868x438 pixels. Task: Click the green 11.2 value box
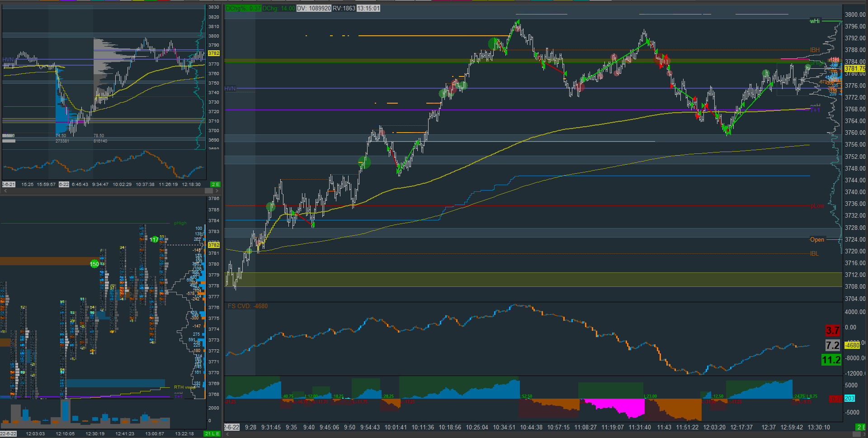coord(831,360)
